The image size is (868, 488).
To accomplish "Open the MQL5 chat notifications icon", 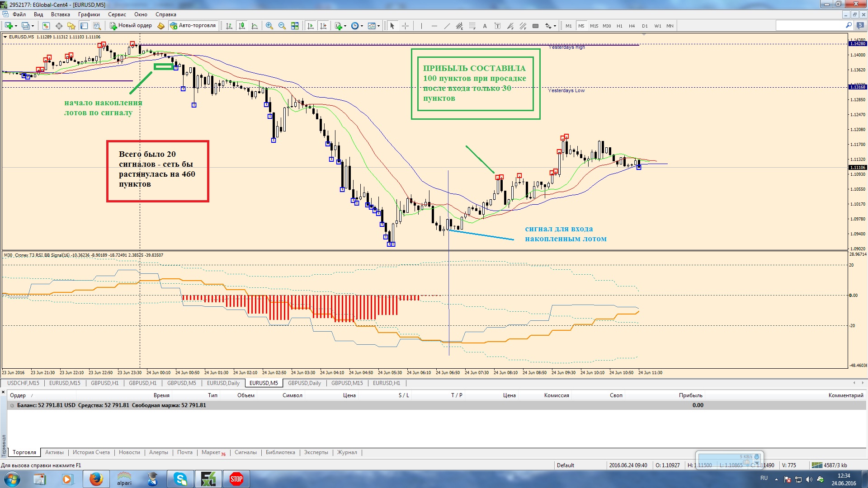I will tap(860, 26).
